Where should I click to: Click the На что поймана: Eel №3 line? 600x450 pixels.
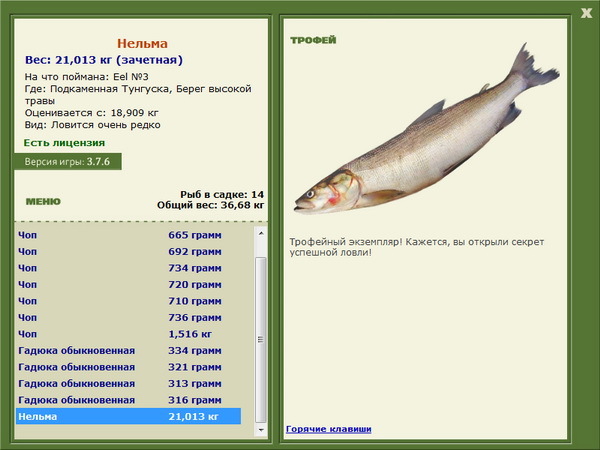tap(86, 77)
